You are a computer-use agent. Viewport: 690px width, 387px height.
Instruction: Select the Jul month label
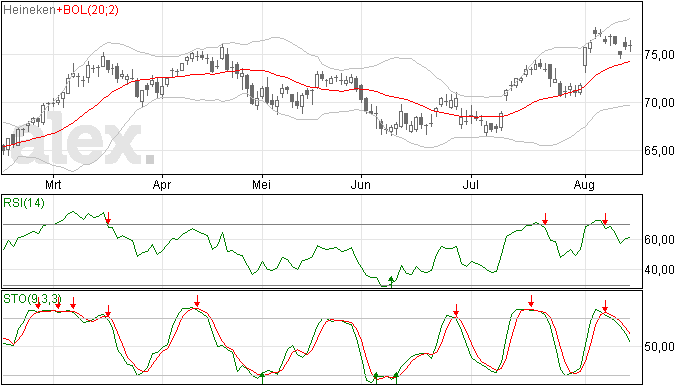pyautogui.click(x=470, y=184)
